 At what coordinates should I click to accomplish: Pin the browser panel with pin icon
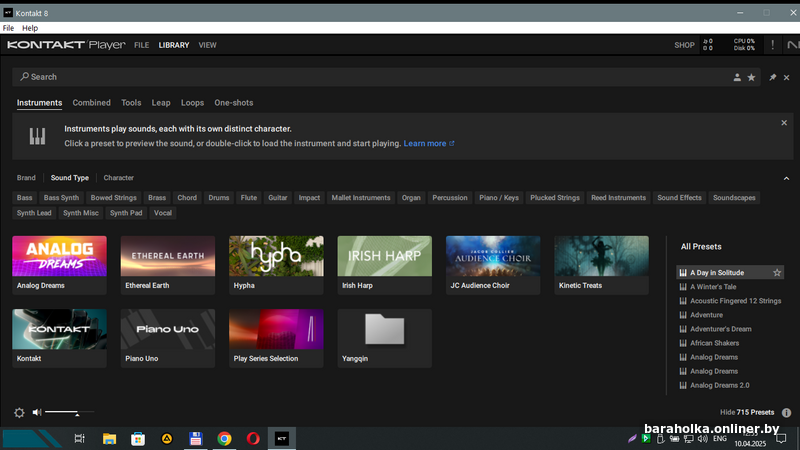[772, 77]
